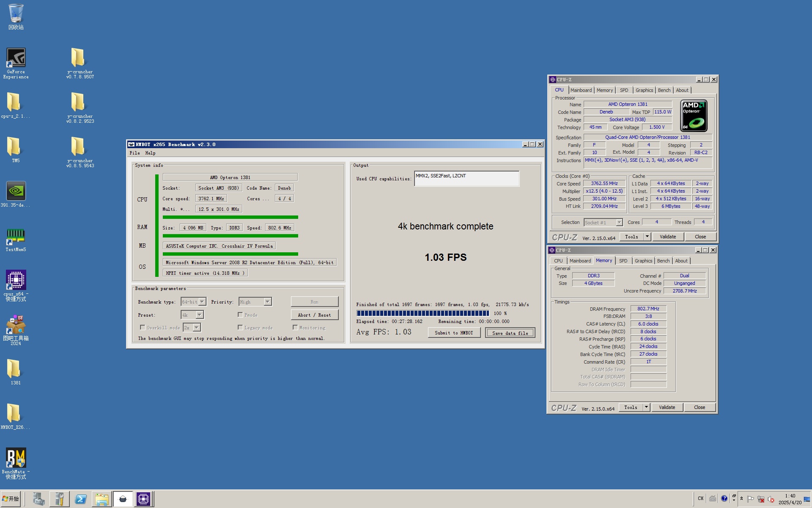The width and height of the screenshot is (812, 508).
Task: Open the Help menu in HWBOT x265
Action: (150, 153)
